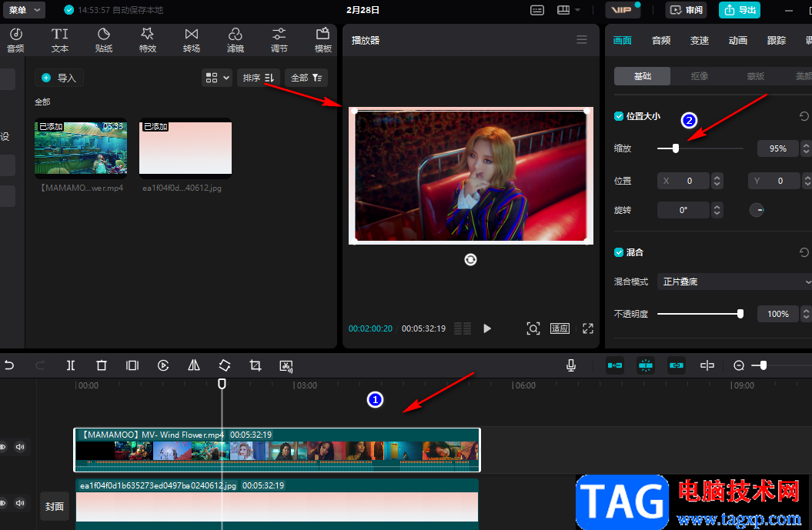
Task: Click the microphone record voiceover icon
Action: 571,366
